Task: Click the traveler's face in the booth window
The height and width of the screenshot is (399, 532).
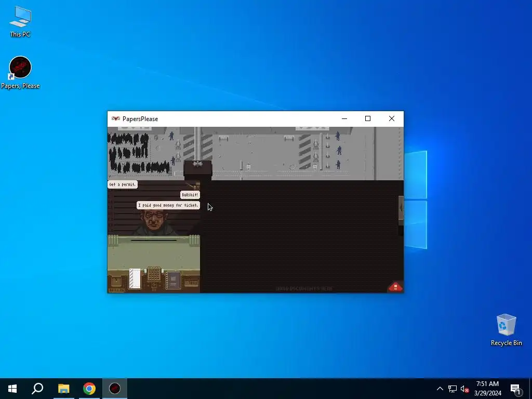Action: 154,220
